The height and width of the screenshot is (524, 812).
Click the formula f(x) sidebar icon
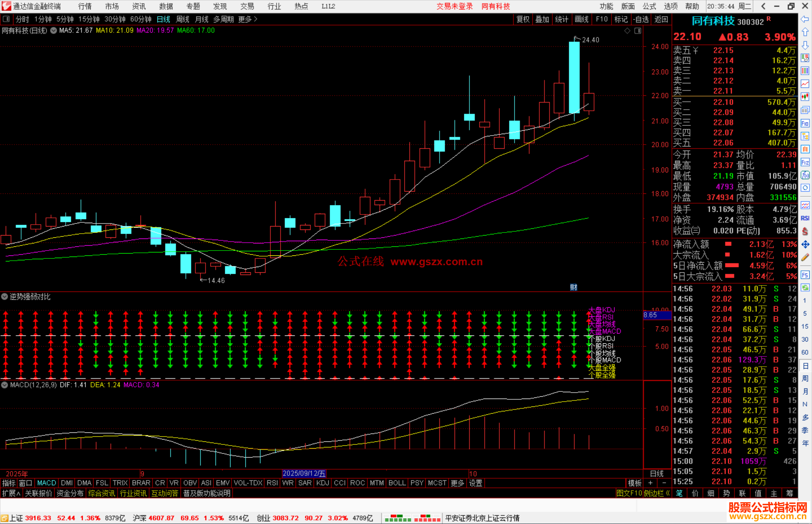click(x=805, y=175)
